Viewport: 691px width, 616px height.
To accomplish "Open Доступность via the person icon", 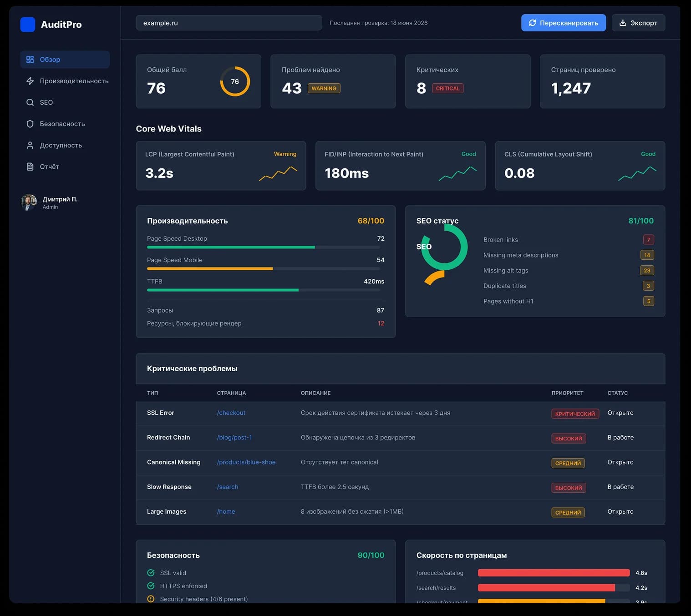I will [x=30, y=145].
